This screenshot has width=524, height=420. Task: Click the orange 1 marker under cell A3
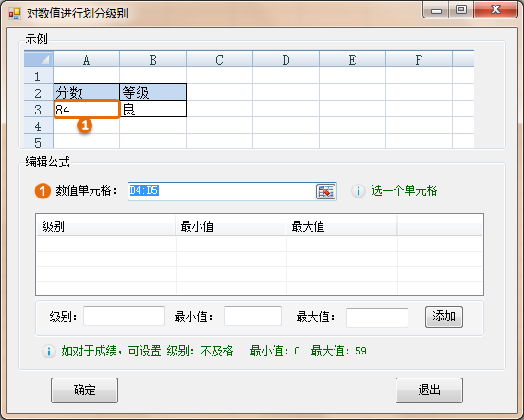[x=84, y=126]
